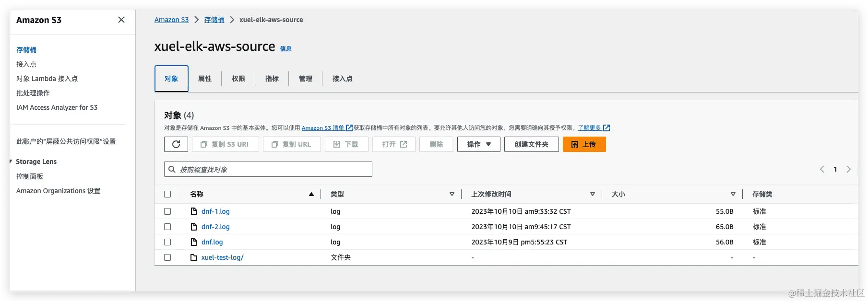Click size value 55.0B for dnf-1.log

click(725, 211)
